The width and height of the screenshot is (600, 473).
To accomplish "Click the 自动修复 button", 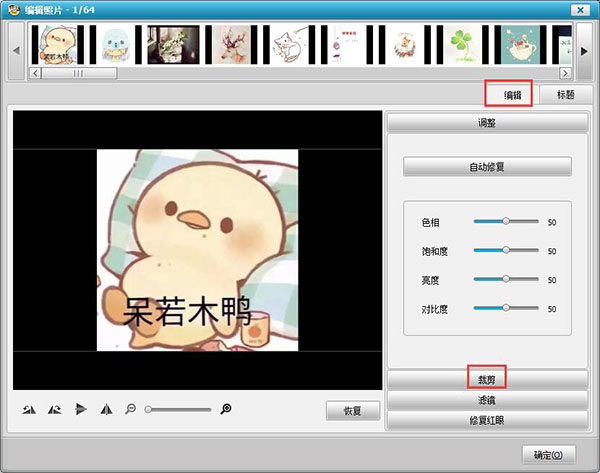I will [x=487, y=167].
